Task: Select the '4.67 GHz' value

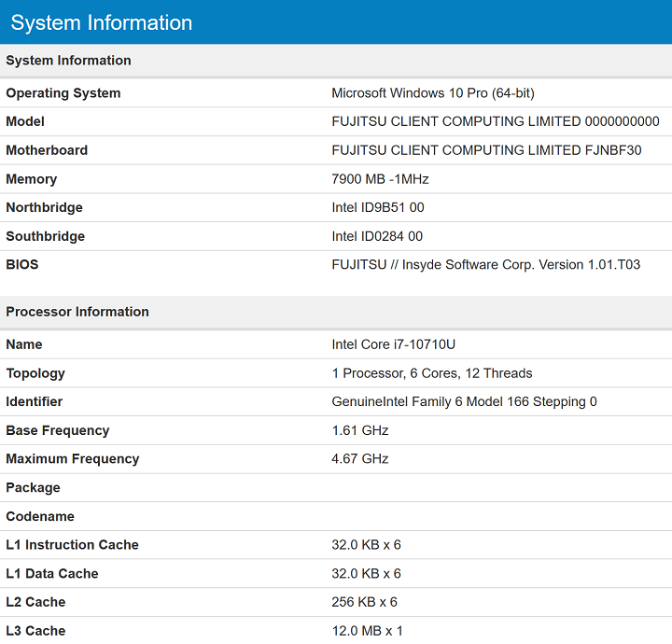Action: tap(360, 459)
